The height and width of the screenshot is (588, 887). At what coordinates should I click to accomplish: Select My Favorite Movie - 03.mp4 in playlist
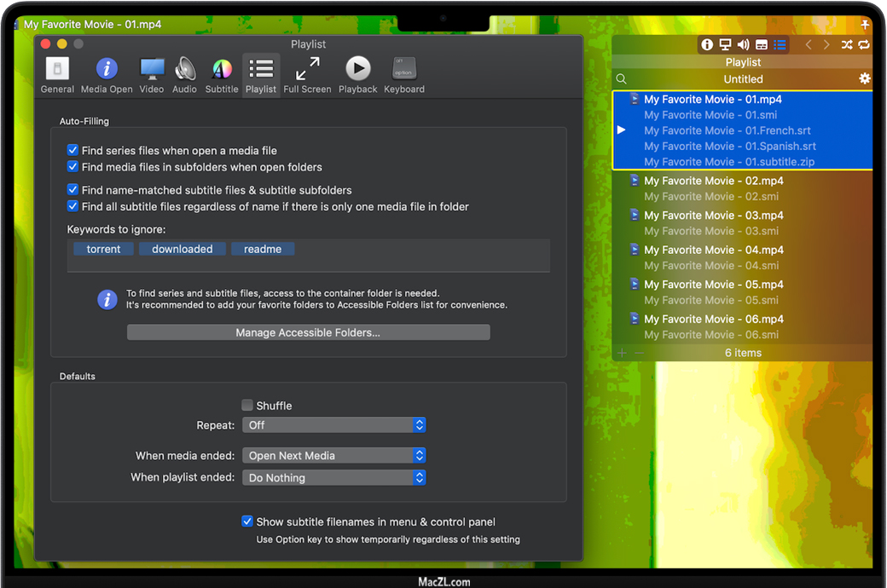713,216
